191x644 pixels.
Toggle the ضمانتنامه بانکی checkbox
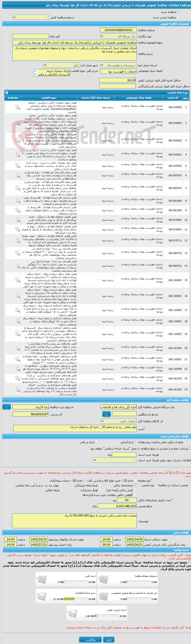[x=135, y=485]
